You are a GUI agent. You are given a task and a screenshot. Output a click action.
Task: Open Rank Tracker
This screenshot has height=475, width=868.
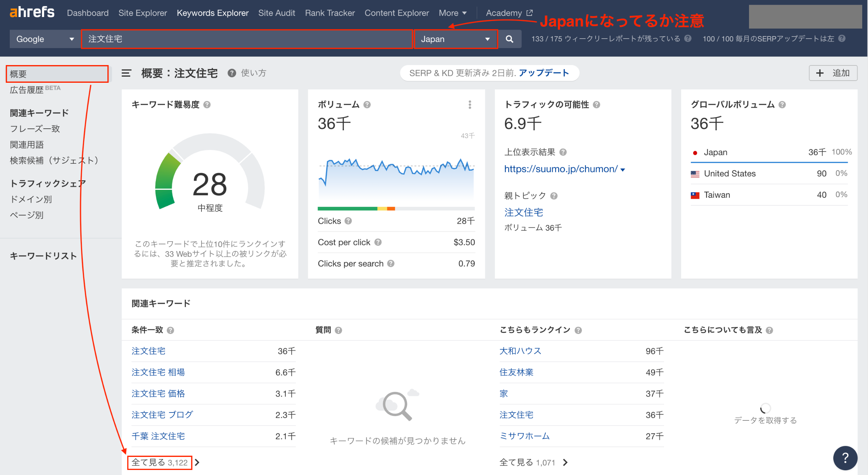tap(330, 13)
